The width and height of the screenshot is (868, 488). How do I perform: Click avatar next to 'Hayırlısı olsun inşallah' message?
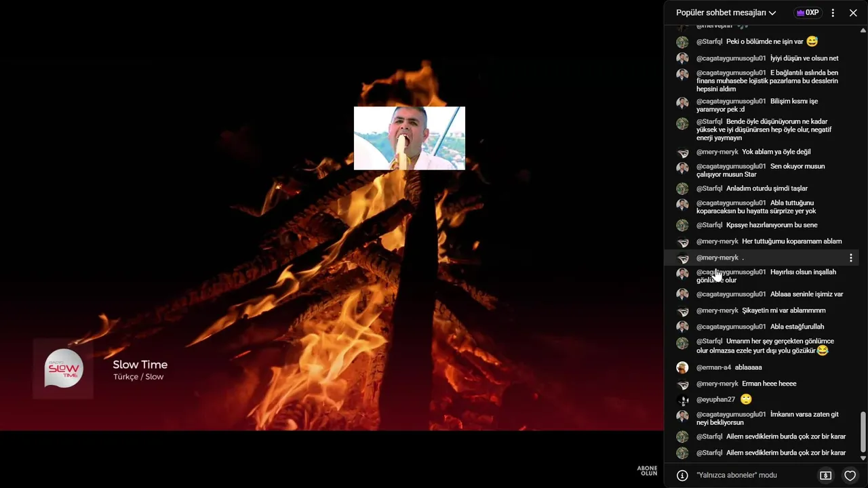pos(682,274)
